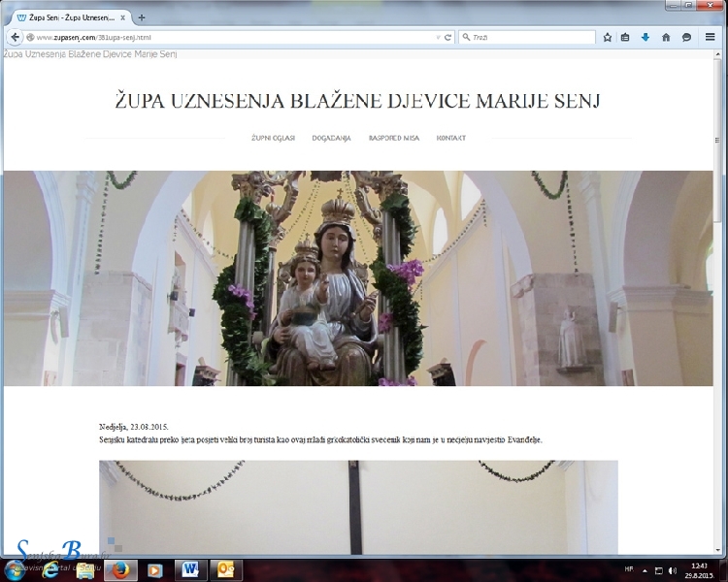Close the Župa Senj browser tab
728x582 pixels.
(123, 17)
